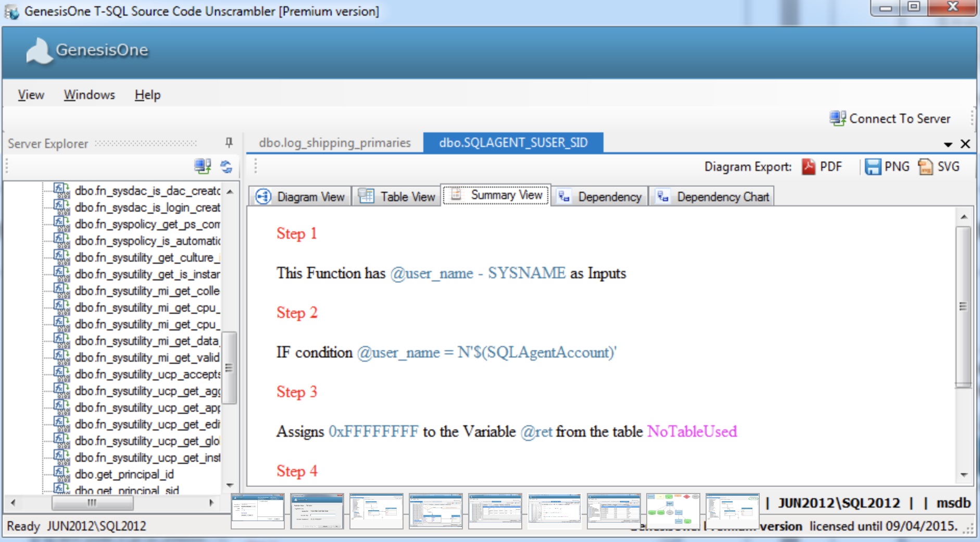Open the Help menu
The height and width of the screenshot is (542, 980).
(x=147, y=95)
